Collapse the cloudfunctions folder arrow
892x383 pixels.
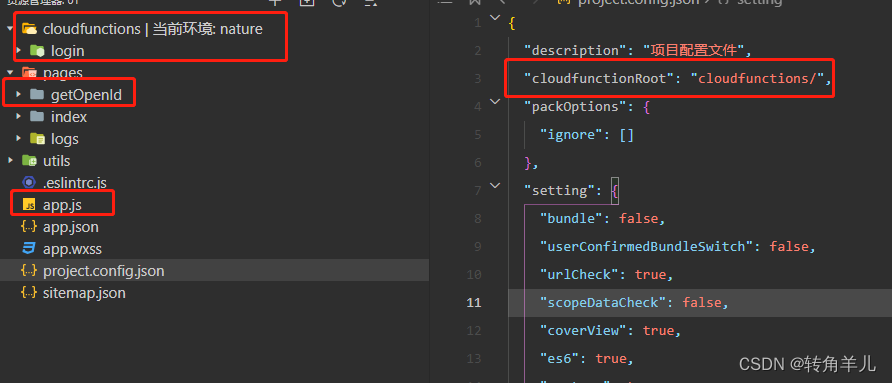[x=10, y=28]
